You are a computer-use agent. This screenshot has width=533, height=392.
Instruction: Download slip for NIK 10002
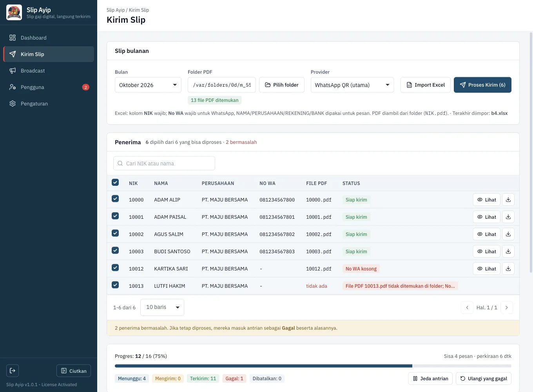508,234
